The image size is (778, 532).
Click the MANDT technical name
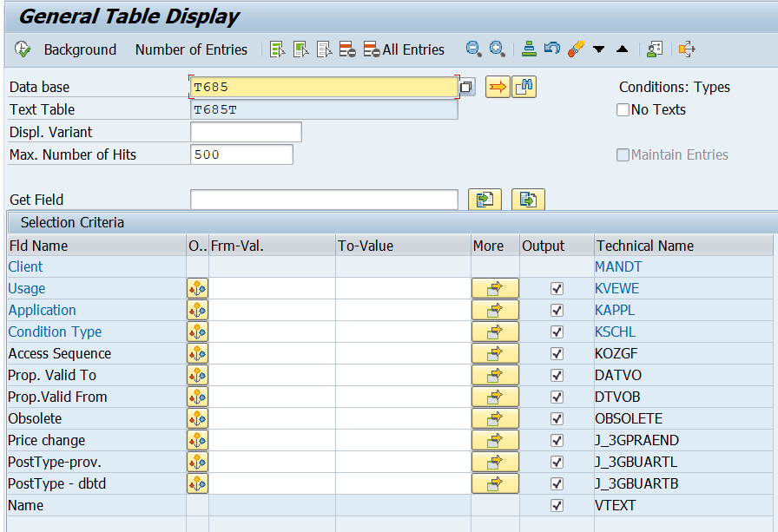pos(618,266)
